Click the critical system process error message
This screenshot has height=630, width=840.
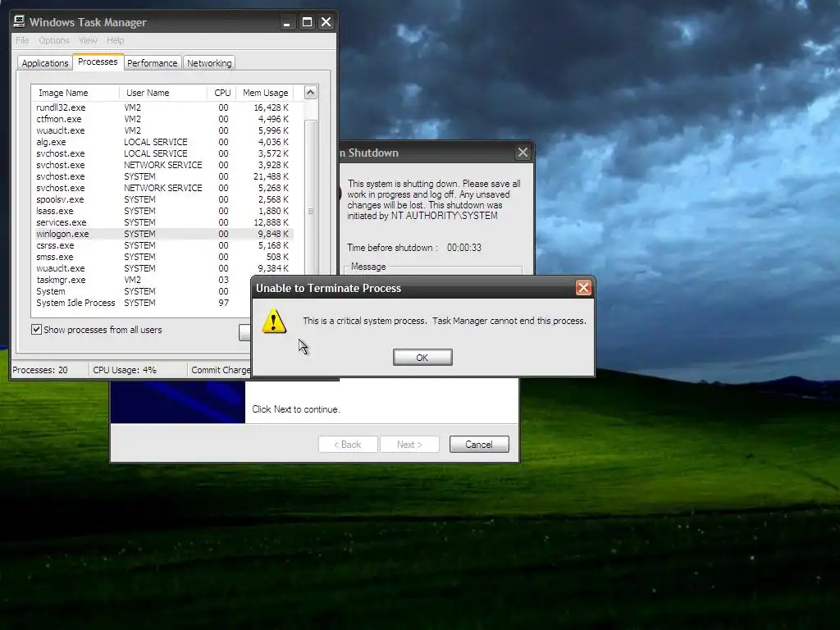click(445, 321)
